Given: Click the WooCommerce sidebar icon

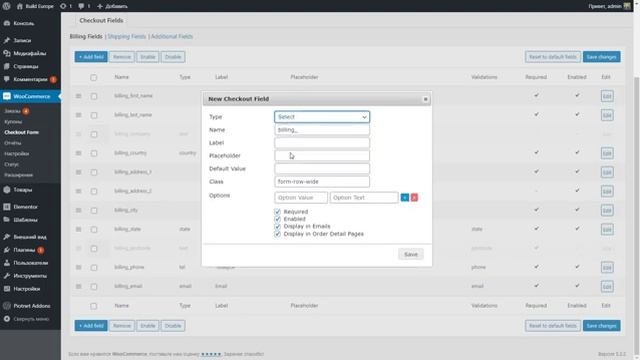Looking at the screenshot, I should coord(7,96).
